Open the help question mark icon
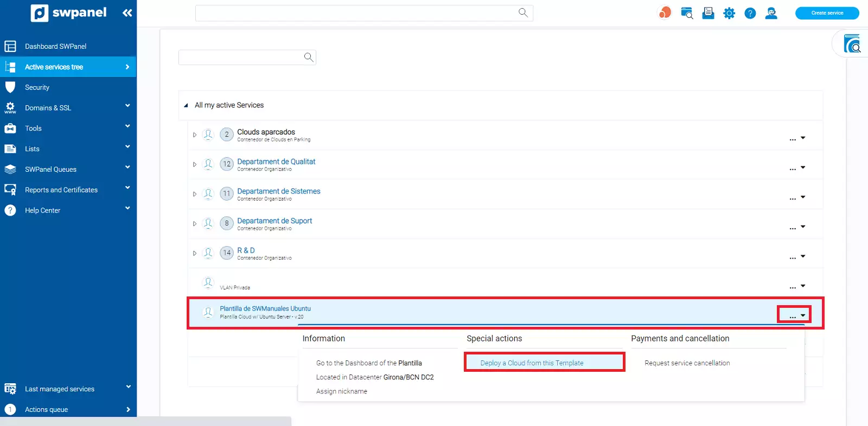 (x=750, y=13)
